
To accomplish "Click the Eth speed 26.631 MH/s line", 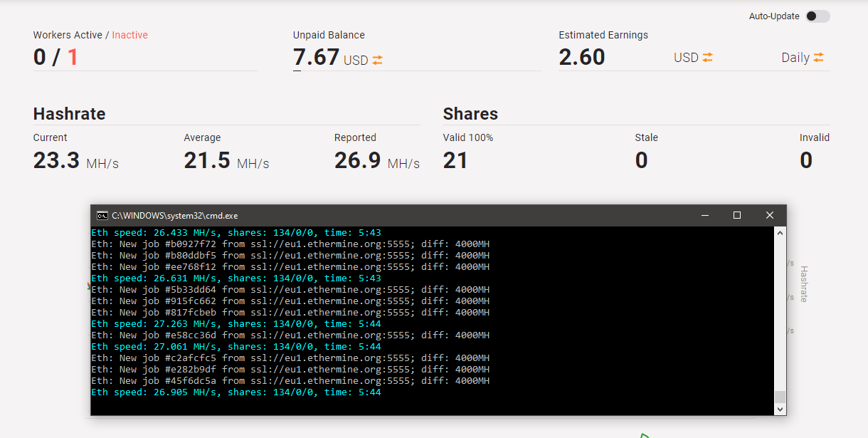I will [x=236, y=278].
